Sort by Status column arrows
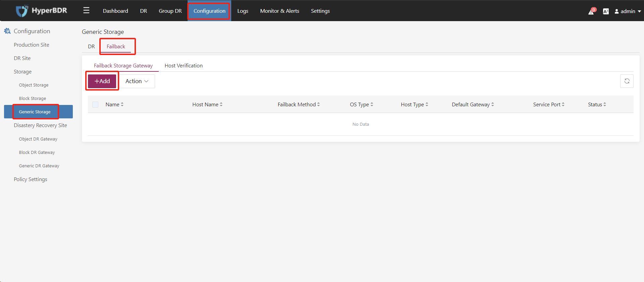Image resolution: width=644 pixels, height=282 pixels. pyautogui.click(x=605, y=105)
